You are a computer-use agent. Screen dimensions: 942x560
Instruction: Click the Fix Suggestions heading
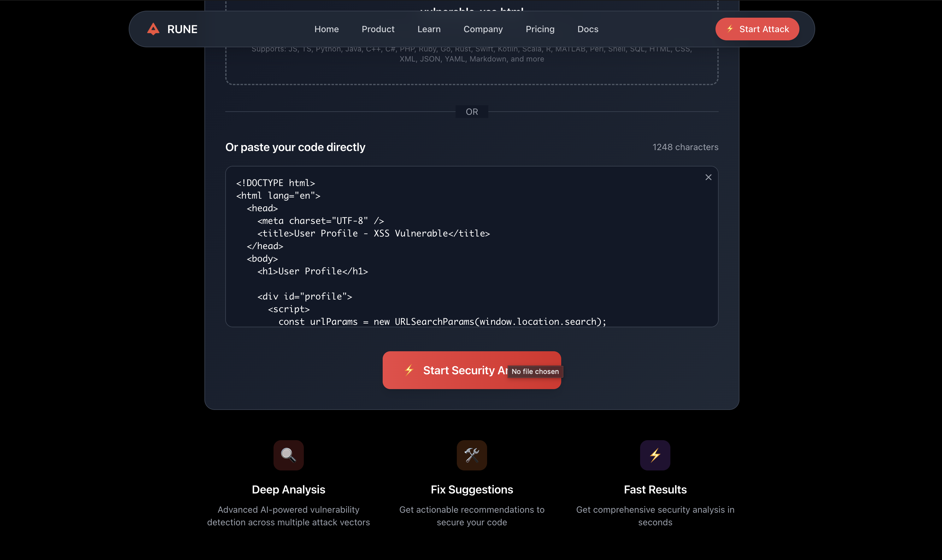pos(472,489)
